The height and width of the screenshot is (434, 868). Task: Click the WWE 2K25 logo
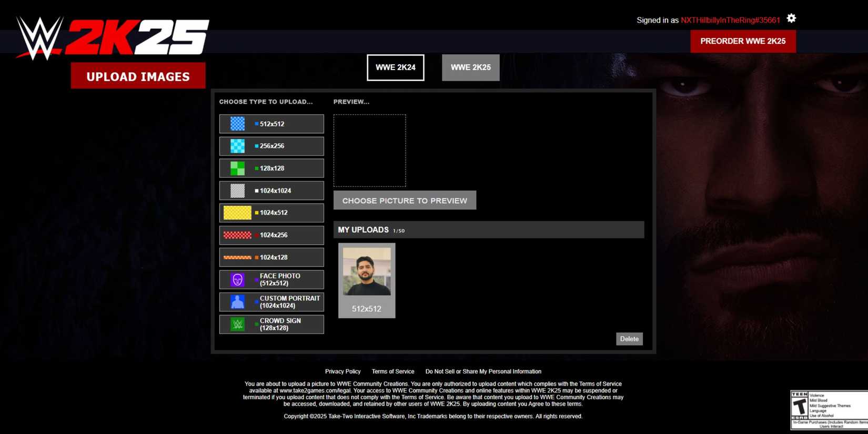[x=113, y=37]
